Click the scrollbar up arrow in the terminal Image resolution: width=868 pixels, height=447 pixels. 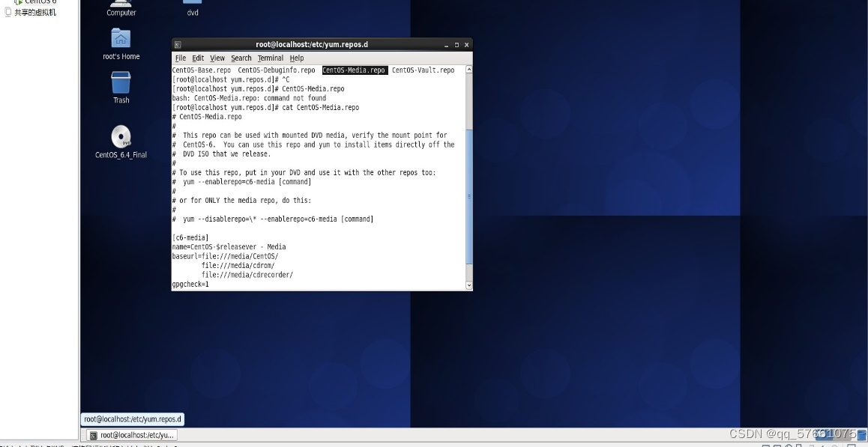(x=468, y=68)
